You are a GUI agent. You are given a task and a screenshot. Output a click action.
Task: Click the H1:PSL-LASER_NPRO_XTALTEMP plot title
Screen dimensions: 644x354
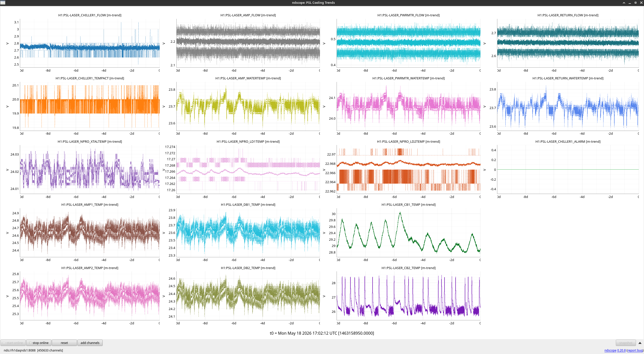90,142
